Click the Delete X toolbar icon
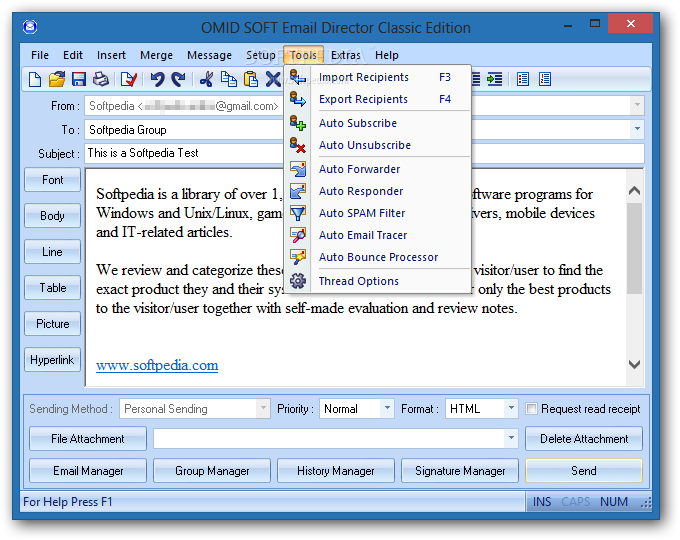 point(273,79)
